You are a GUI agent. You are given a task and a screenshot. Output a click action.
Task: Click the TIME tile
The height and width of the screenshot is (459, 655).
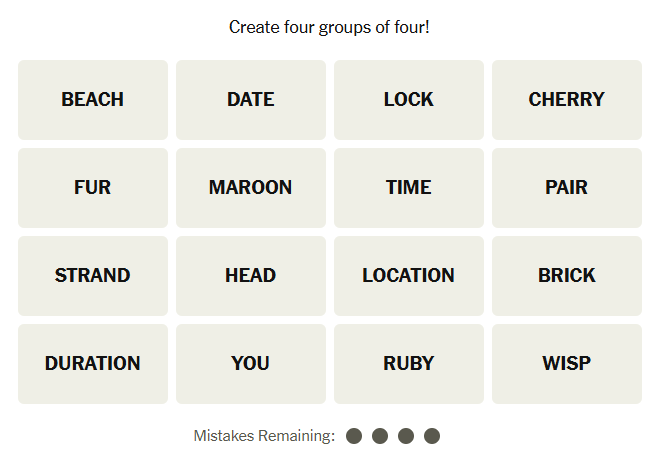tap(409, 188)
